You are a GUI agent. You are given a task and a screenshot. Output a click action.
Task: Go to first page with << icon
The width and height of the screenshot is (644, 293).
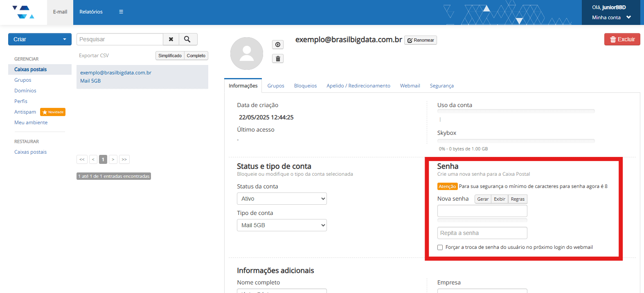click(82, 159)
